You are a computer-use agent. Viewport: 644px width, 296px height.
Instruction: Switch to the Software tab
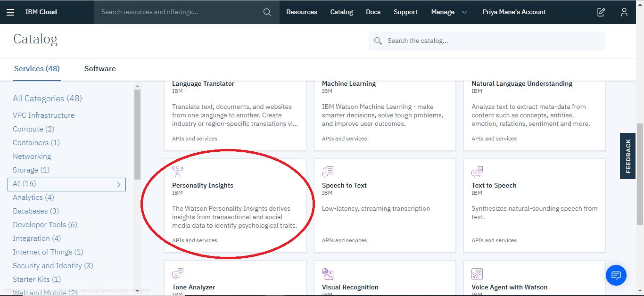tap(99, 68)
